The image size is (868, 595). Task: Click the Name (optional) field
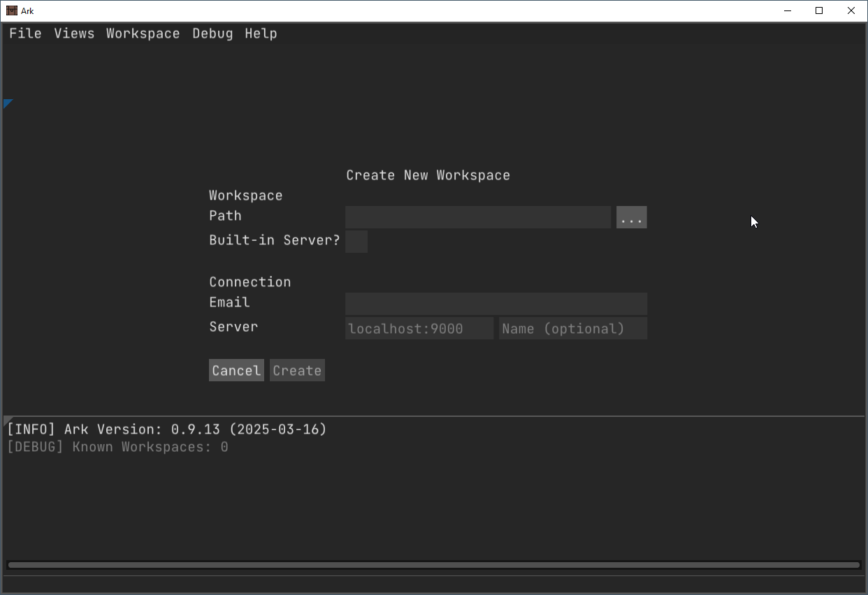(572, 328)
